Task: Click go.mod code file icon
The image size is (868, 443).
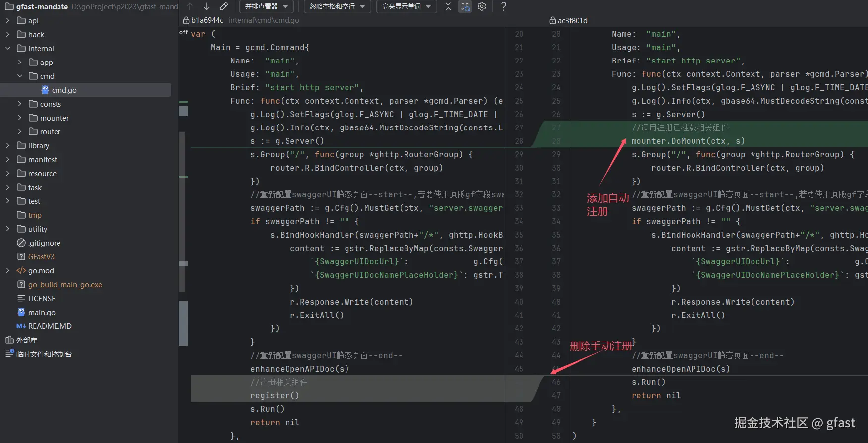Action: coord(21,270)
